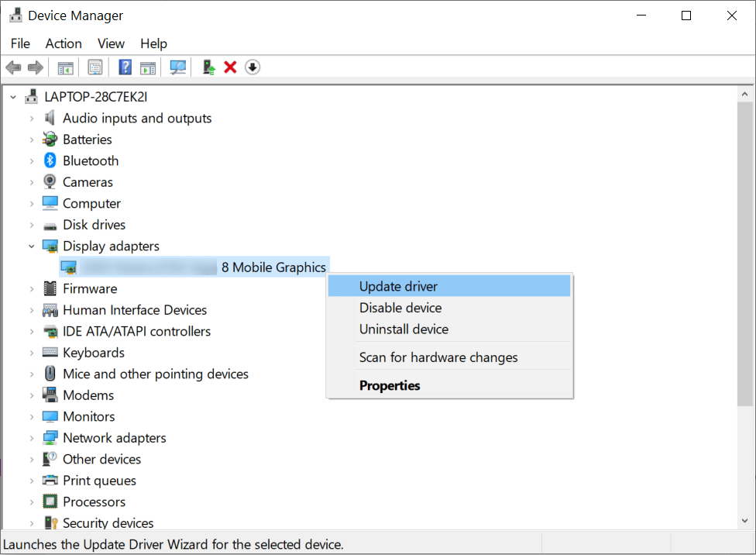This screenshot has height=555, width=756.
Task: Select the Display adapters label
Action: click(x=112, y=246)
